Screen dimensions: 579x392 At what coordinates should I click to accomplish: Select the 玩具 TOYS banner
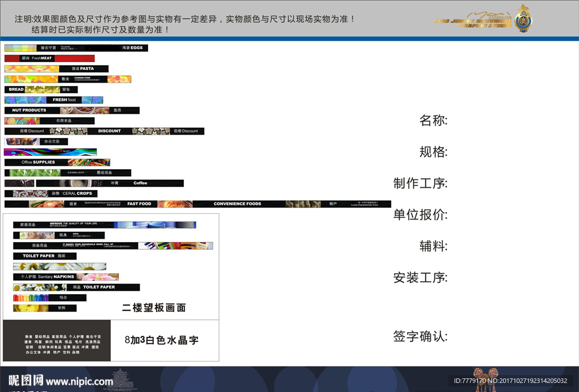(x=59, y=235)
